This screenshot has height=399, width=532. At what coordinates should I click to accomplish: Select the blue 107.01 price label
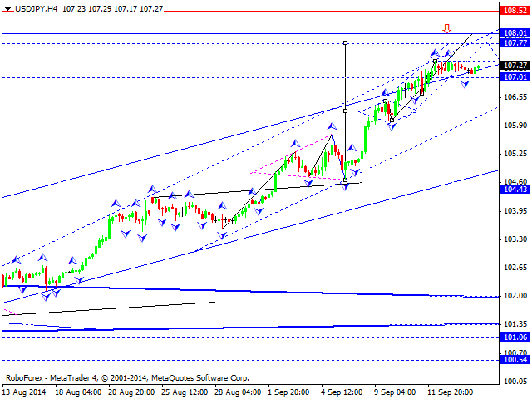[x=515, y=77]
